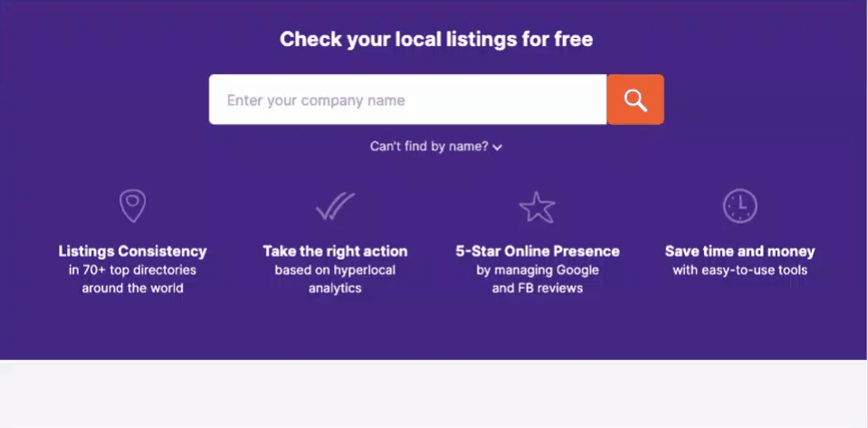868x428 pixels.
Task: Click the clock icon above Save time and money
Action: pyautogui.click(x=740, y=206)
